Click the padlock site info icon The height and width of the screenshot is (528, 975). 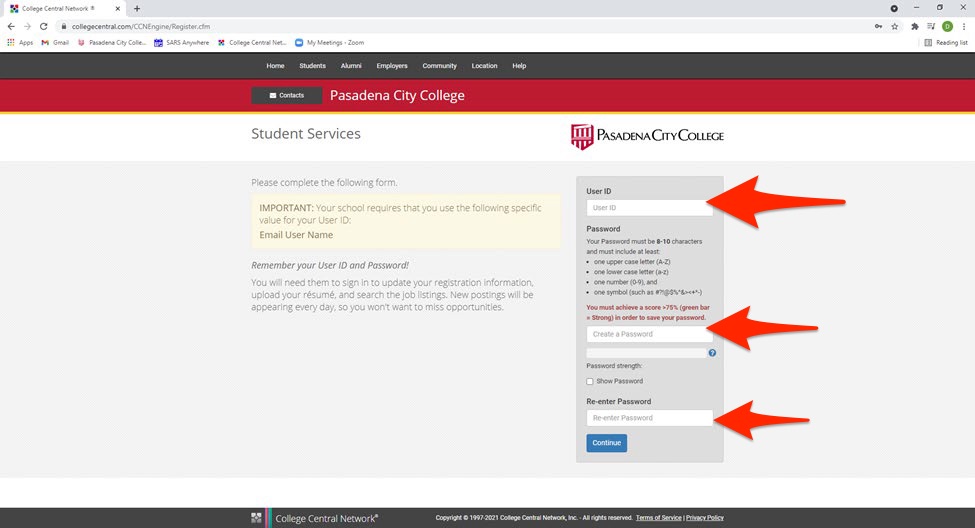(63, 26)
